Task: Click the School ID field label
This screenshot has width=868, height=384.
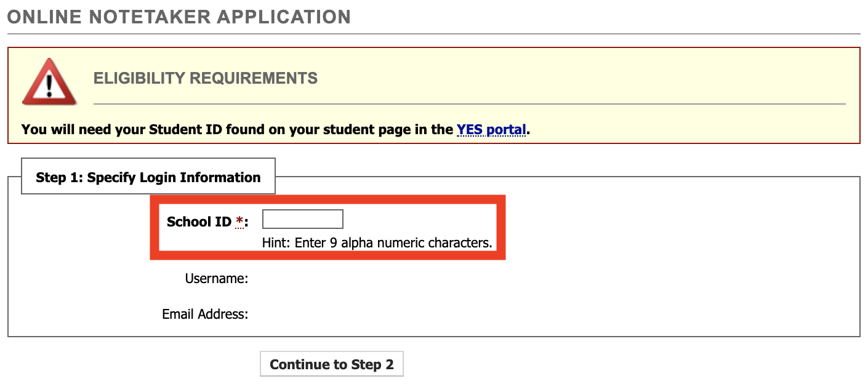Action: pyautogui.click(x=200, y=222)
